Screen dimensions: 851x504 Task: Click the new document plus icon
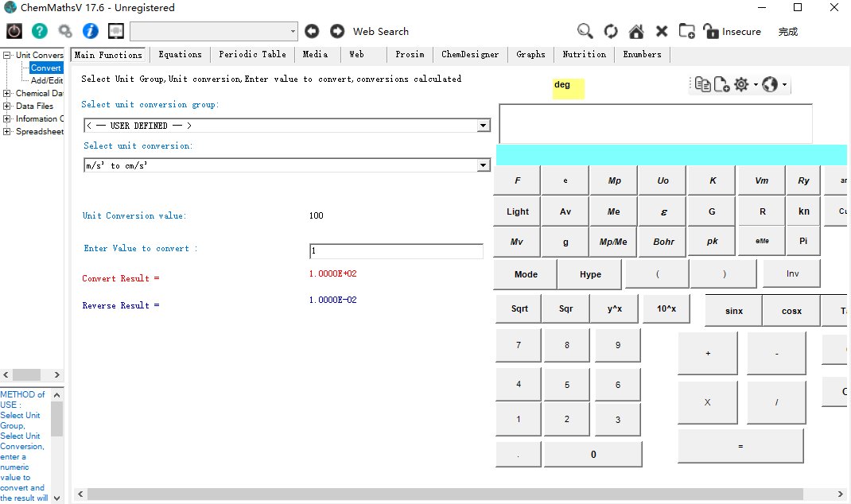pos(721,84)
